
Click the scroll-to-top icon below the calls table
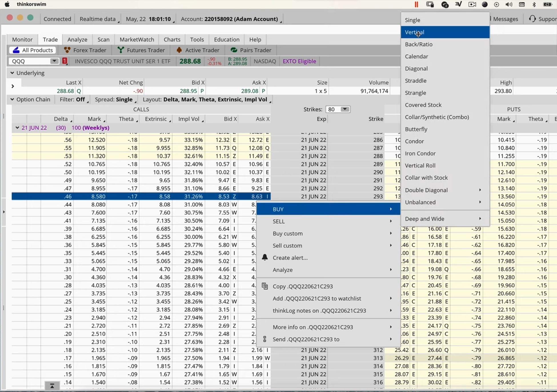pos(52,386)
